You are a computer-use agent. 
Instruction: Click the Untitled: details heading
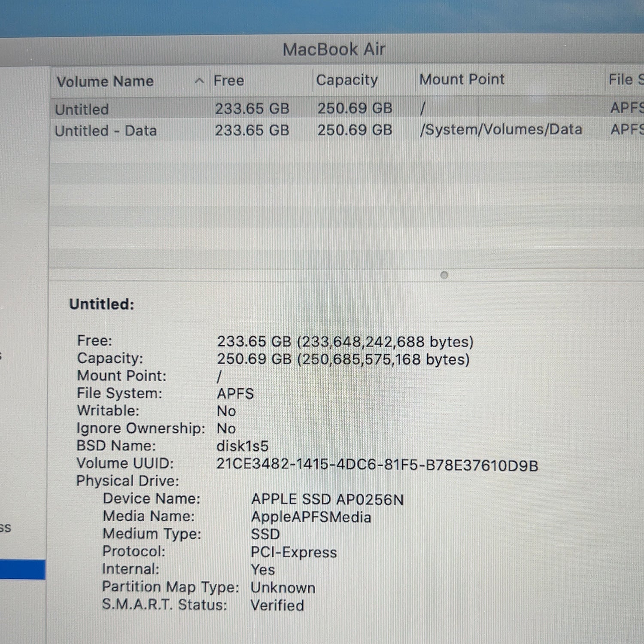point(102,304)
